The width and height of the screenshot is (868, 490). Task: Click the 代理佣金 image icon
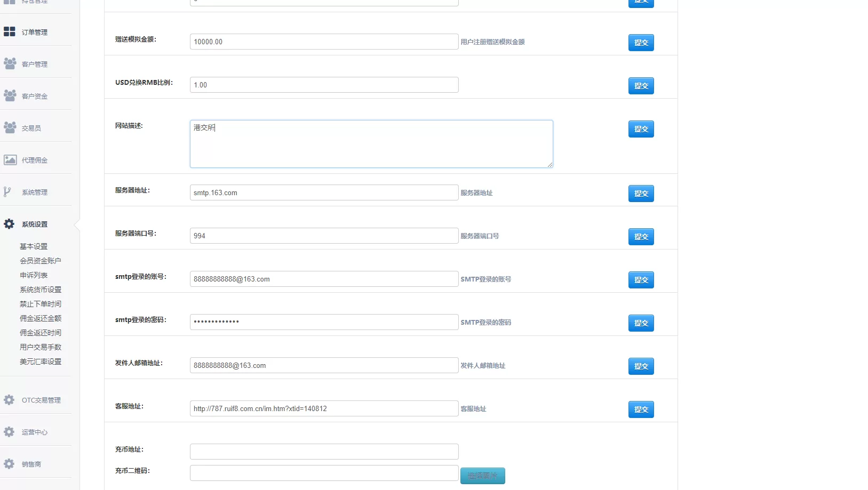(x=10, y=160)
